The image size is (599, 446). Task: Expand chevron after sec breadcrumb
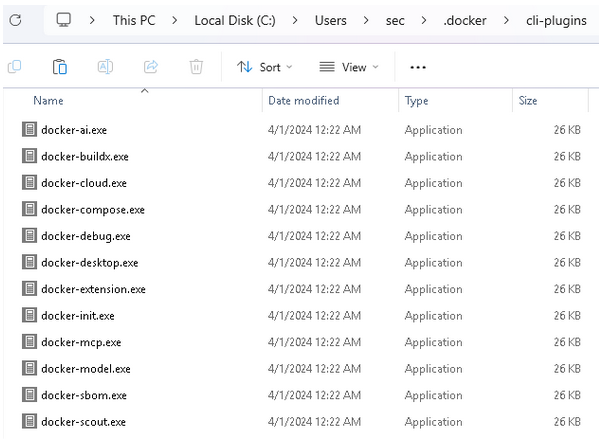[x=424, y=20]
